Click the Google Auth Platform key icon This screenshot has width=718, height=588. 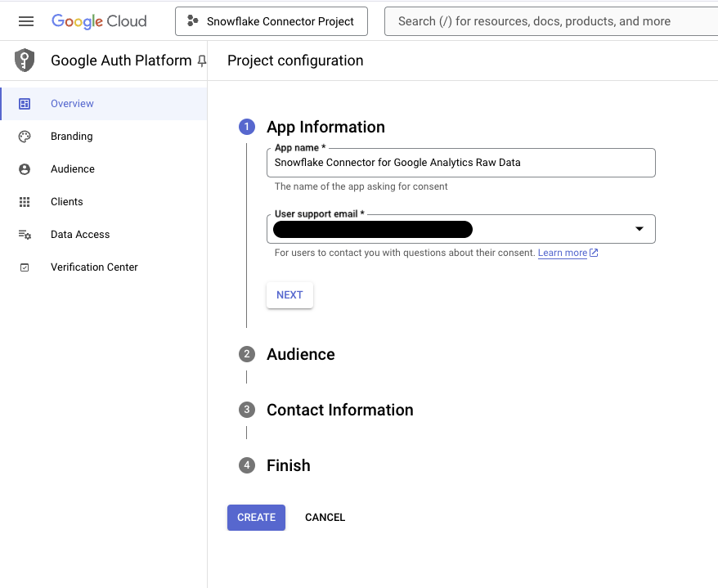(x=24, y=60)
